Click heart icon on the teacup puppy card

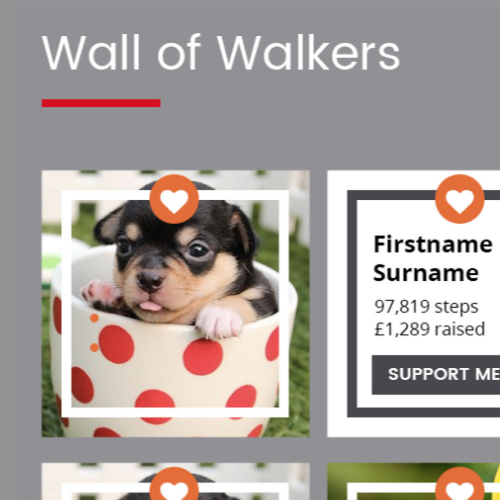pyautogui.click(x=174, y=199)
